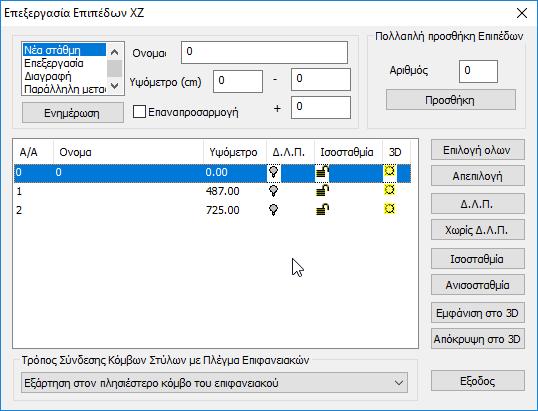The image size is (538, 411).
Task: Toggle Δ.Λ.Π. pin icon for level 0
Action: [x=273, y=172]
